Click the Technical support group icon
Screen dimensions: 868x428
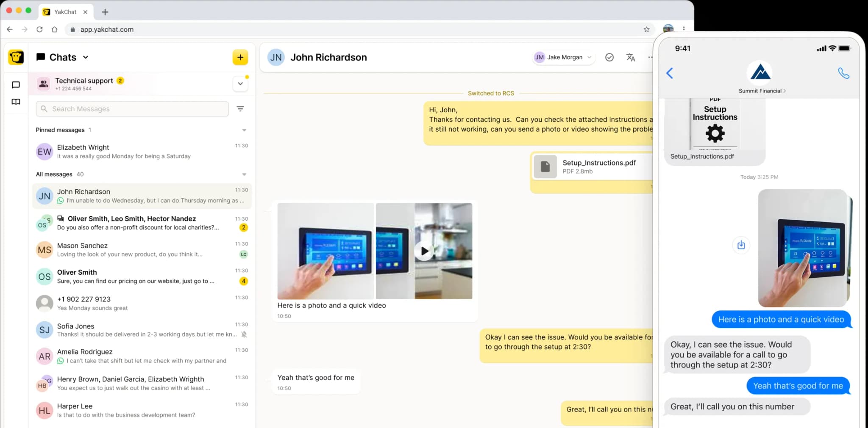44,84
